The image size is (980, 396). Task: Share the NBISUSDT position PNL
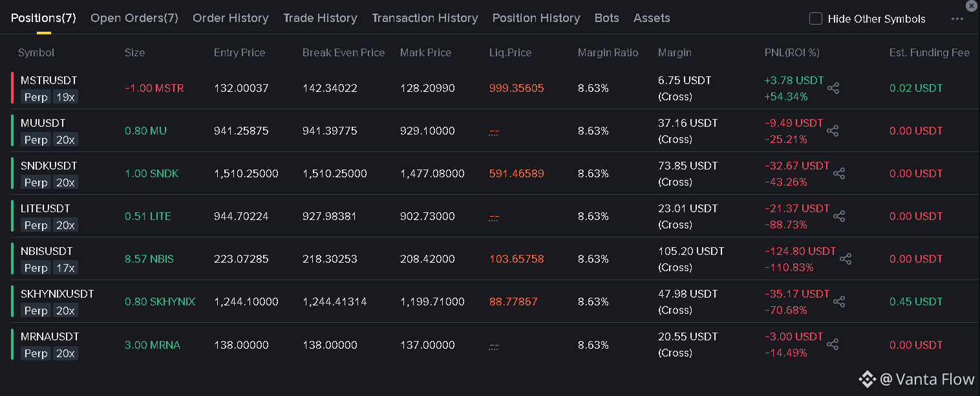(846, 259)
